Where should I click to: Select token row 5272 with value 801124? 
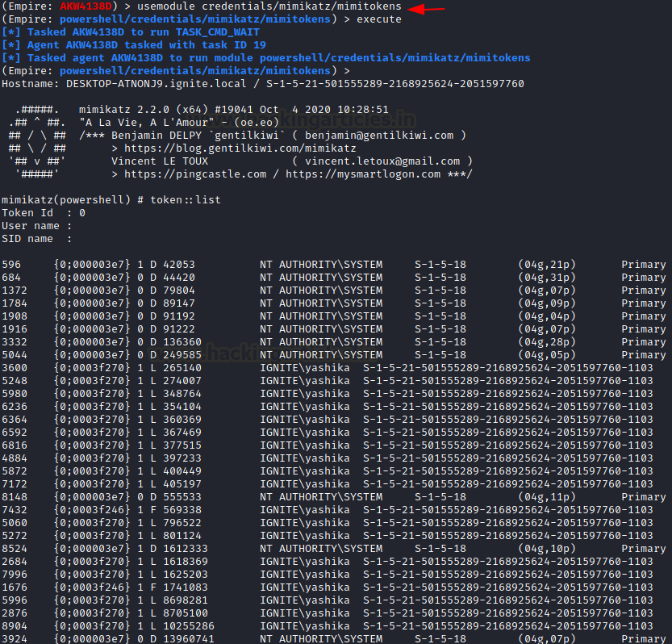click(x=328, y=536)
